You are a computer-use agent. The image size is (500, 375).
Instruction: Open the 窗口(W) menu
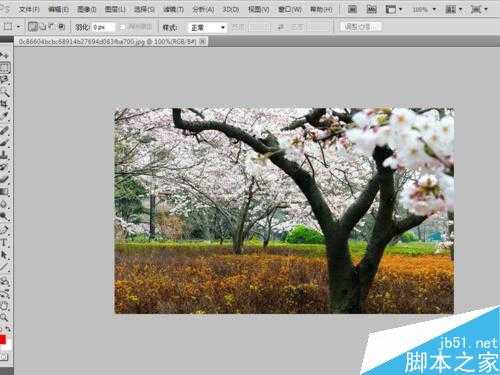tap(290, 9)
